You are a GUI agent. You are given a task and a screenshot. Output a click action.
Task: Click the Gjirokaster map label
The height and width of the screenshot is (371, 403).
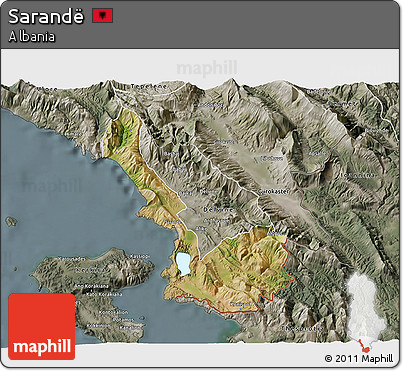click(x=274, y=192)
